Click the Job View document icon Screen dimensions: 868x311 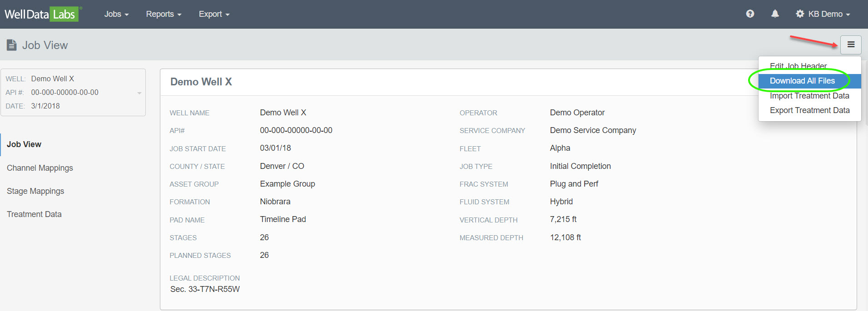[12, 45]
